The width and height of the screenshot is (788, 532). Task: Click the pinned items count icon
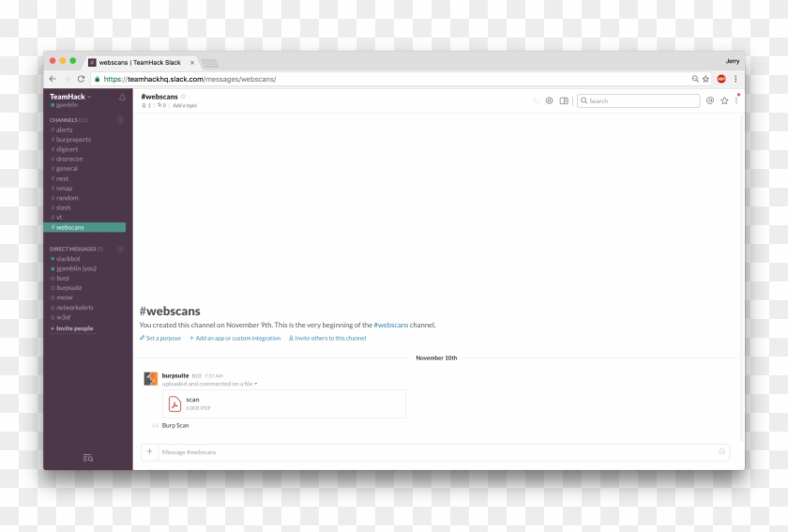[x=161, y=106]
